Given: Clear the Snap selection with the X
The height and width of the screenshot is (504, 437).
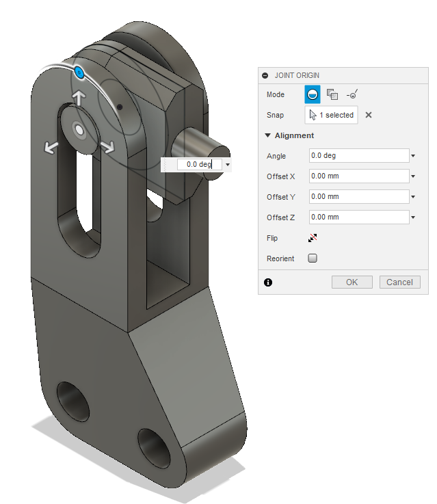Looking at the screenshot, I should (x=369, y=115).
